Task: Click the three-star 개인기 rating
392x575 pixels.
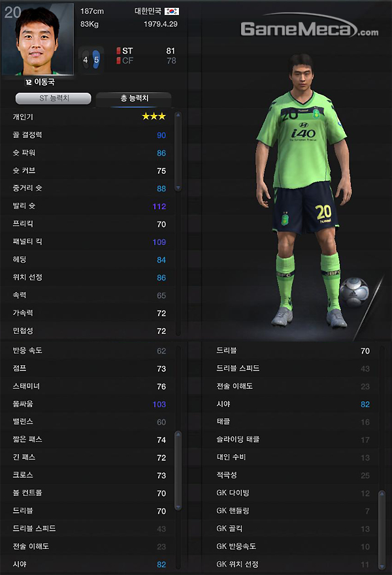Action: (154, 116)
